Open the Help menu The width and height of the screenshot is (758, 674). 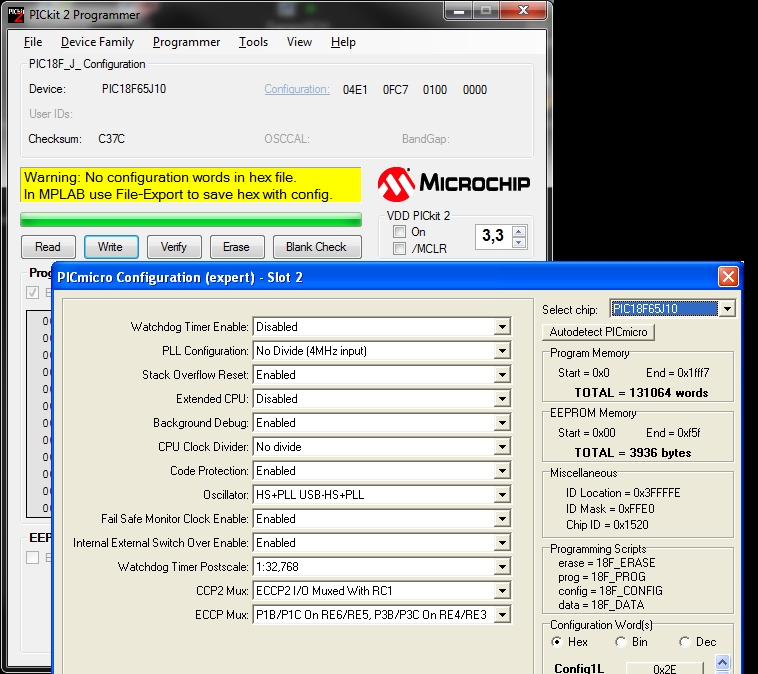(343, 42)
